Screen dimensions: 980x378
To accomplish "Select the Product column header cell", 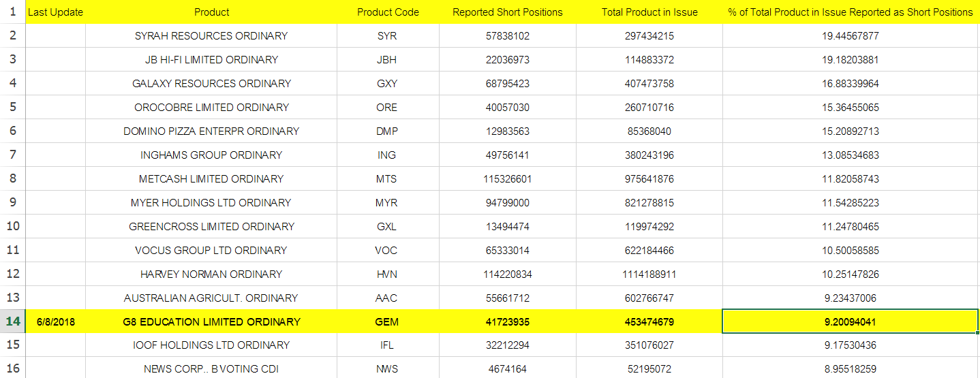I will [211, 12].
